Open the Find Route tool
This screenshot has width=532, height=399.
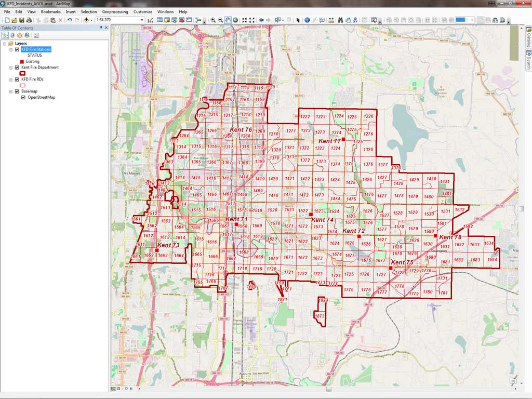tap(348, 20)
